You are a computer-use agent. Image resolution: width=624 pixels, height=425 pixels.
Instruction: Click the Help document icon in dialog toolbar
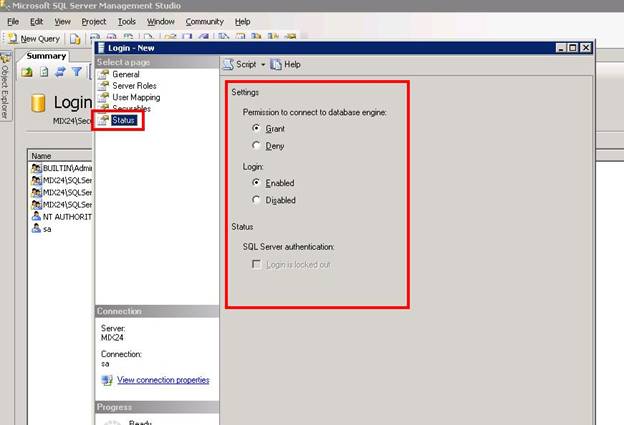pos(276,64)
